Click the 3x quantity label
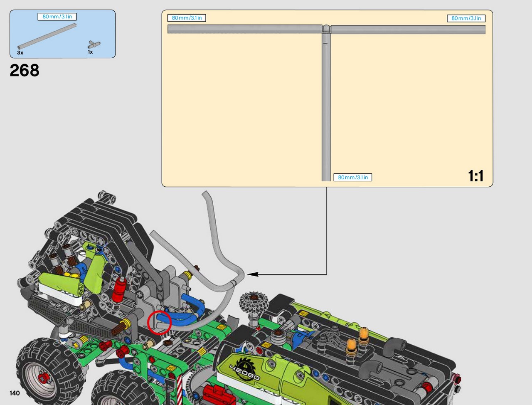This screenshot has width=532, height=405. click(x=20, y=53)
